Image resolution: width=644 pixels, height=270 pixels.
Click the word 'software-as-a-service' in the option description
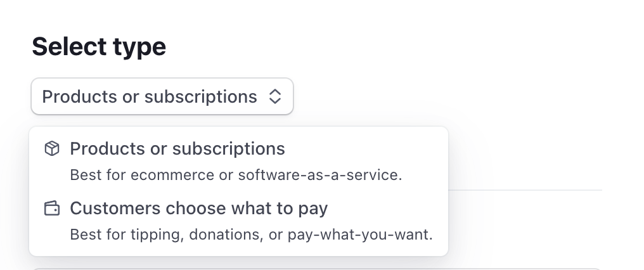(x=318, y=175)
